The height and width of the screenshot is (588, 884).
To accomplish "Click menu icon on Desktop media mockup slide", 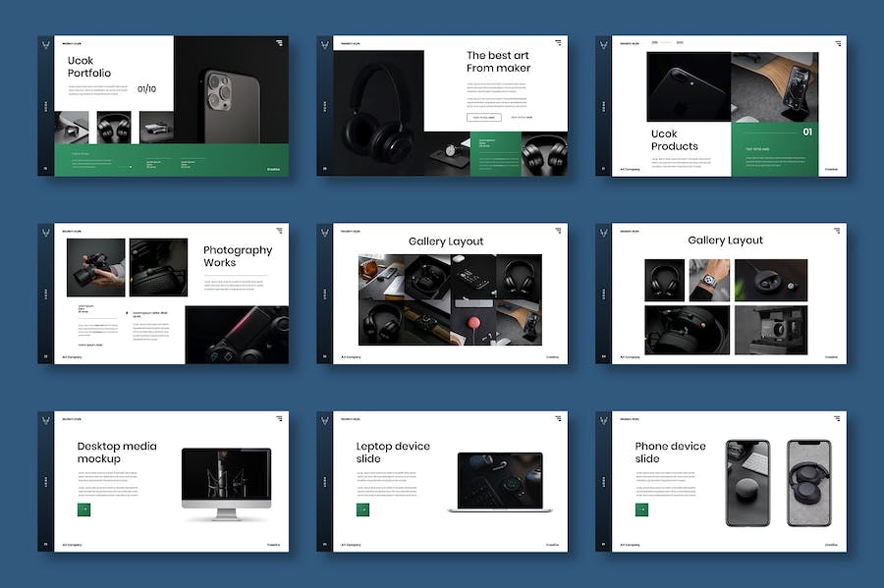I will (279, 418).
